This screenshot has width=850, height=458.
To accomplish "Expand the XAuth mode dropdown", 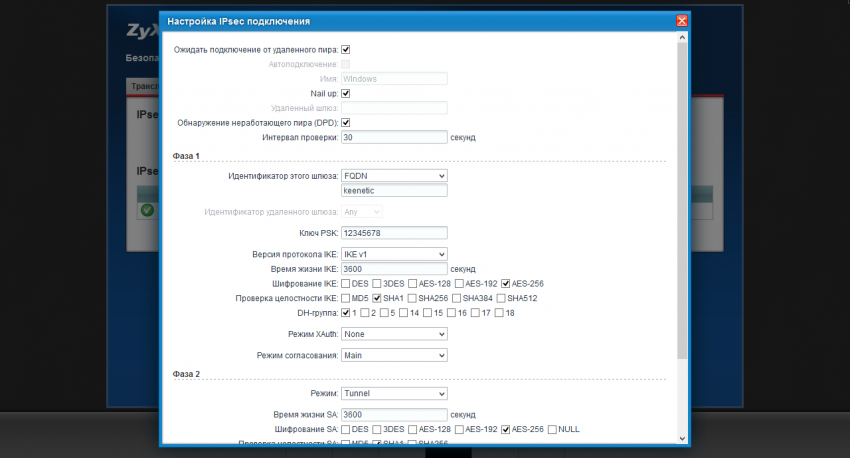I will [x=394, y=333].
